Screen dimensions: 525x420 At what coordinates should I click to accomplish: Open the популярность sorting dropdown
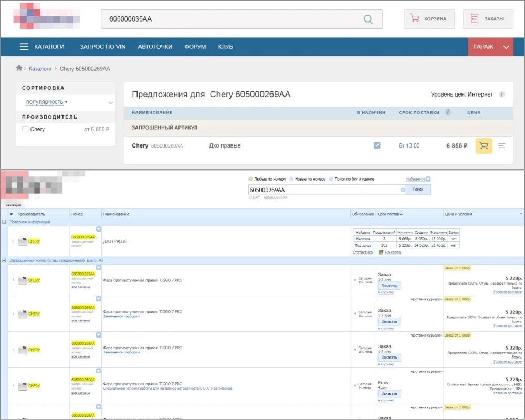[x=47, y=102]
